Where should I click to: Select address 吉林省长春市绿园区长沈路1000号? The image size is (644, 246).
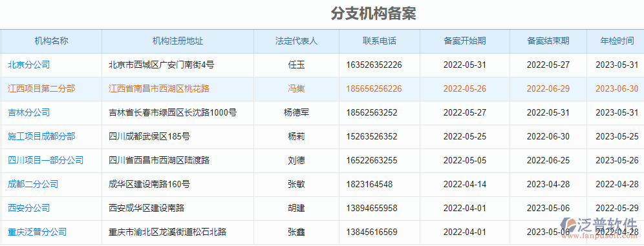[173, 112]
